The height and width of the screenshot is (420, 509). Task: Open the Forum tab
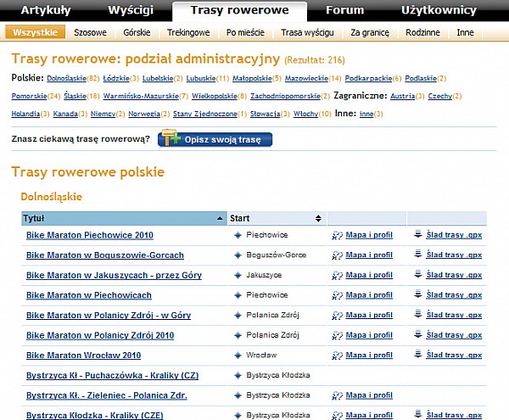(x=344, y=10)
